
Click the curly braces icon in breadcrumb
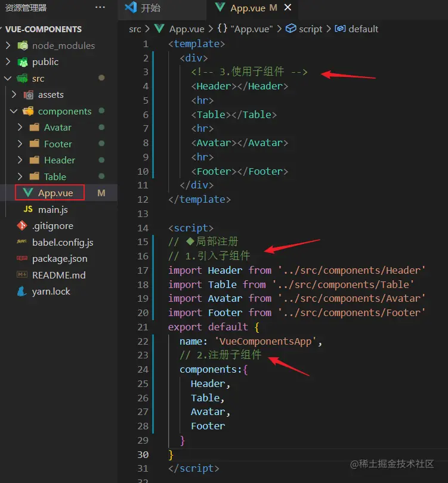pos(222,29)
